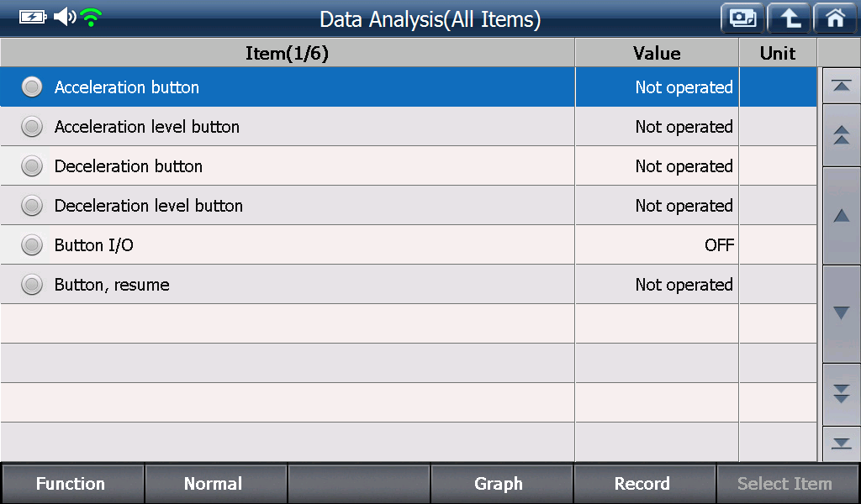
Task: Go back using the return arrow icon
Action: 789,18
